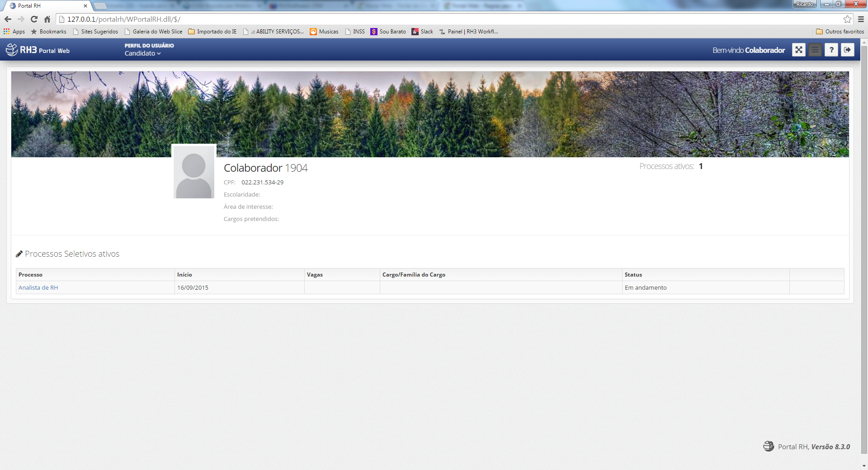Click the address bar URL field
The image size is (868, 470).
(407, 19)
